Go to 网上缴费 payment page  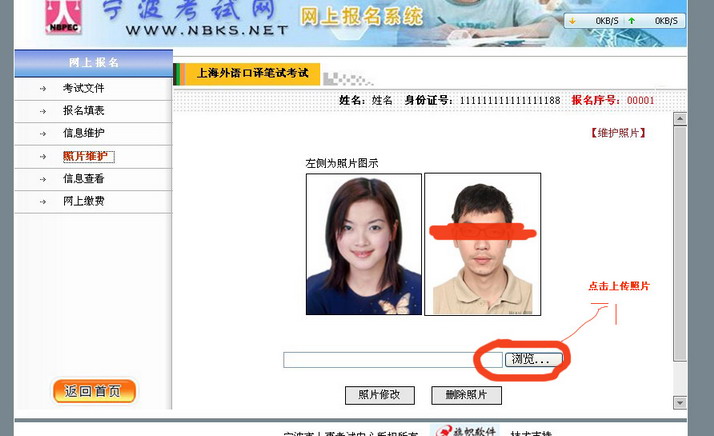83,202
